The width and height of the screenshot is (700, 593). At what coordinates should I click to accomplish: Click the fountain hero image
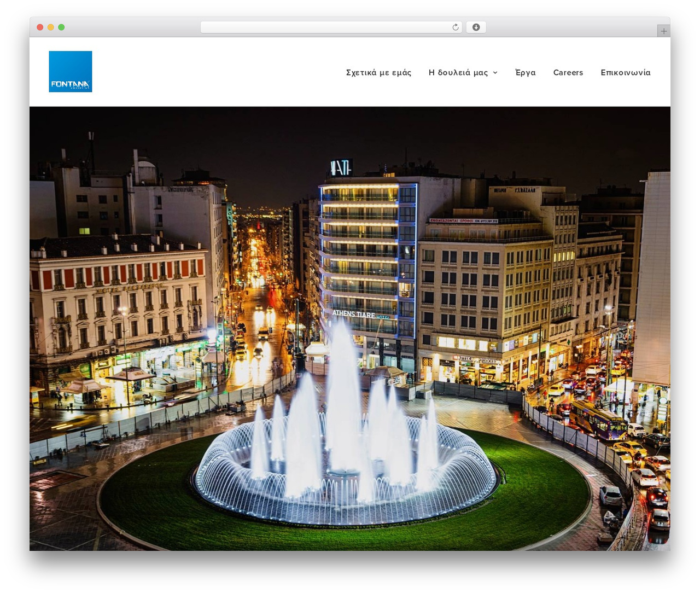pyautogui.click(x=350, y=329)
